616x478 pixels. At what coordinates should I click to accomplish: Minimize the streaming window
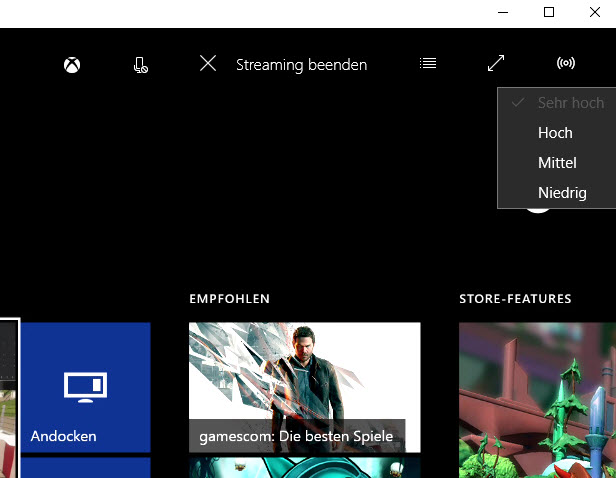click(x=503, y=12)
